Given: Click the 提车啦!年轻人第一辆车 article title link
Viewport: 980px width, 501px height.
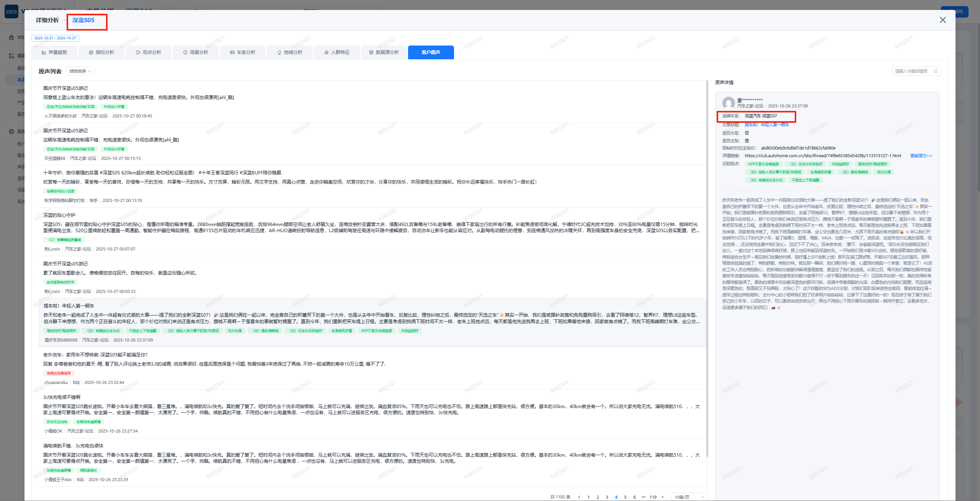Looking at the screenshot, I should point(766,125).
